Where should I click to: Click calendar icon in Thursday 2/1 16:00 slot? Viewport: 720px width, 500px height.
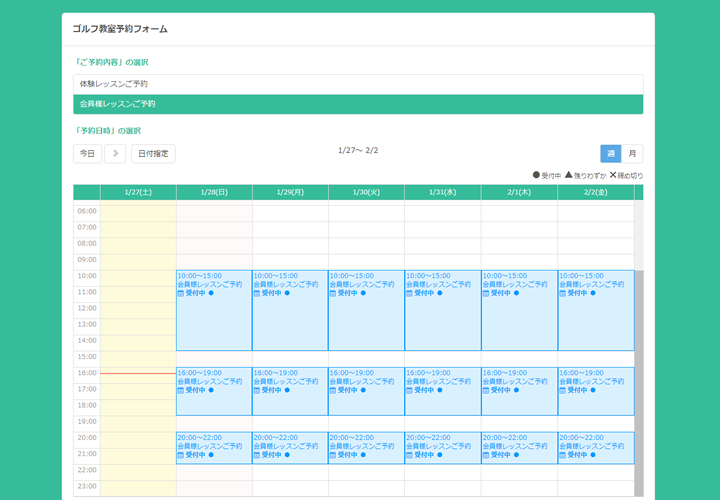click(x=485, y=391)
